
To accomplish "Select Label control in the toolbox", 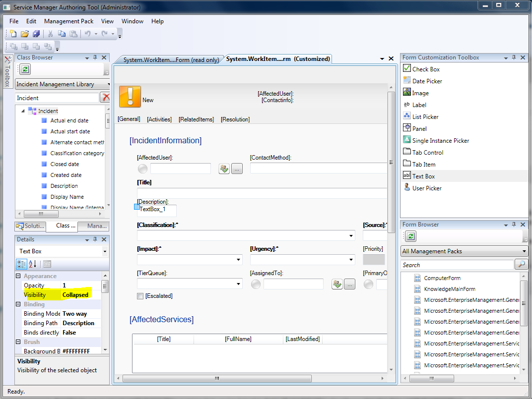I will 419,105.
